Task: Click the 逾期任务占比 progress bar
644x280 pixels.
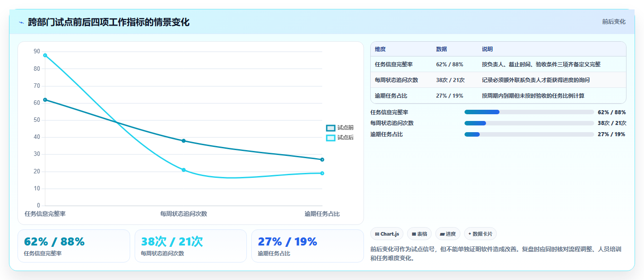Action: (529, 134)
